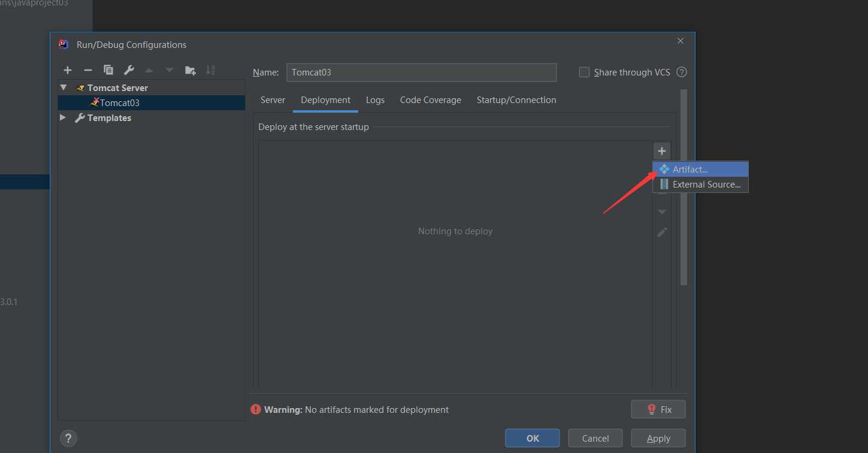The height and width of the screenshot is (453, 868).
Task: Move configuration up with the up arrow icon
Action: coord(149,70)
